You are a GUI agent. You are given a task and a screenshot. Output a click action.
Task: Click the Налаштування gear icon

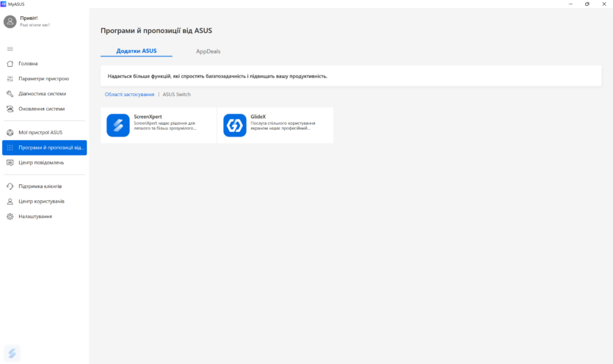10,216
